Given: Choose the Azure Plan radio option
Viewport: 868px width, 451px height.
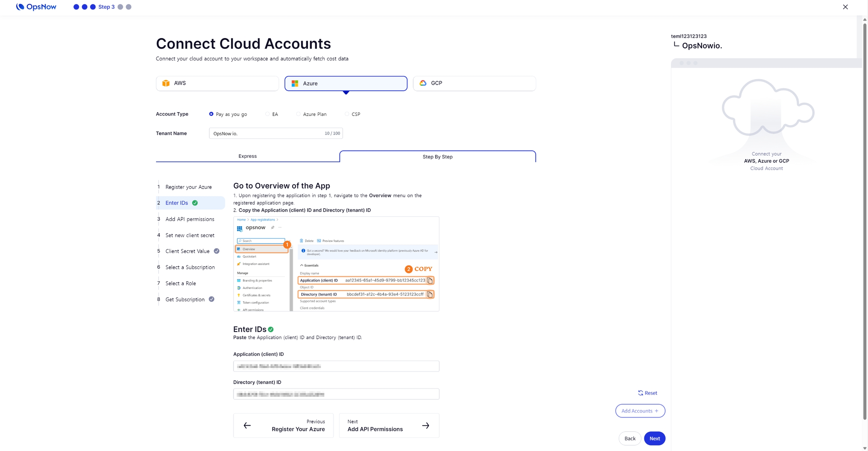Looking at the screenshot, I should pyautogui.click(x=298, y=114).
